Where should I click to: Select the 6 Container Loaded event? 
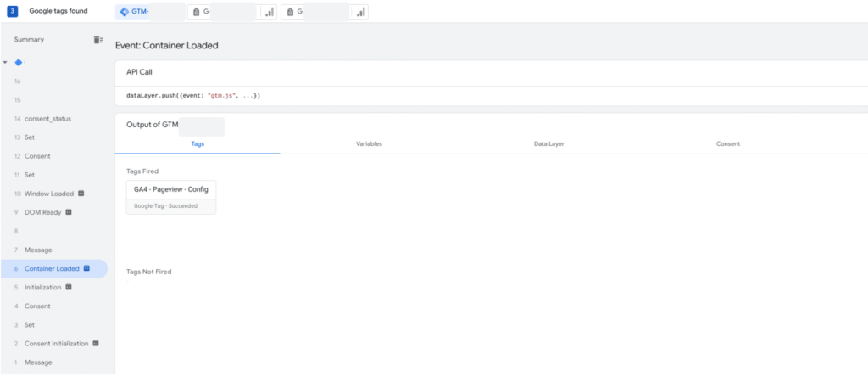pos(53,268)
